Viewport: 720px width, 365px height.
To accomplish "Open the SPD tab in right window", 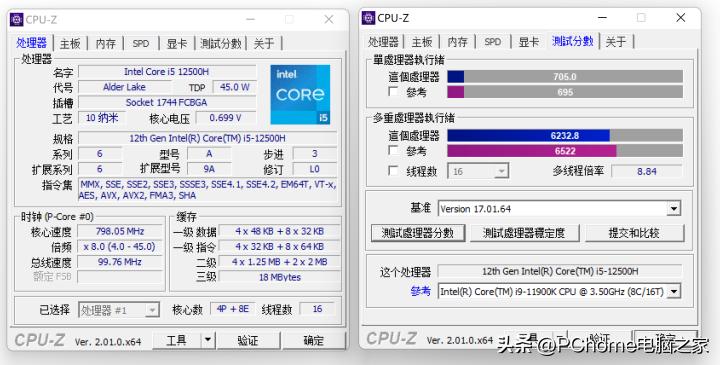I will (492, 42).
